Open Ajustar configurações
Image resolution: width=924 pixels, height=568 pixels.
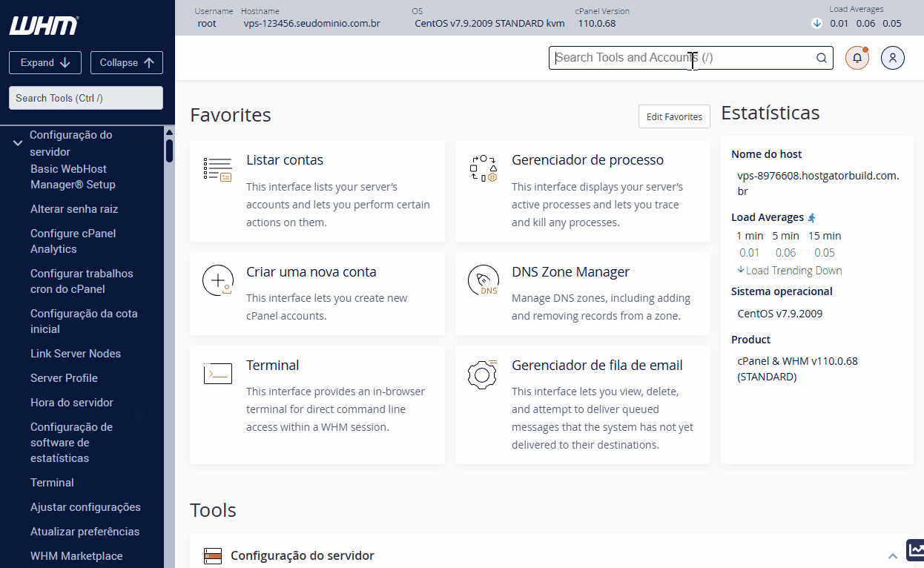(x=85, y=507)
